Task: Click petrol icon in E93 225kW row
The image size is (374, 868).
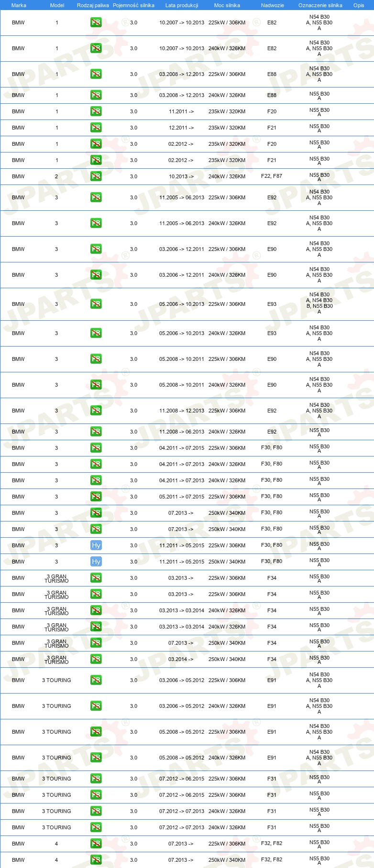Action: 96,304
